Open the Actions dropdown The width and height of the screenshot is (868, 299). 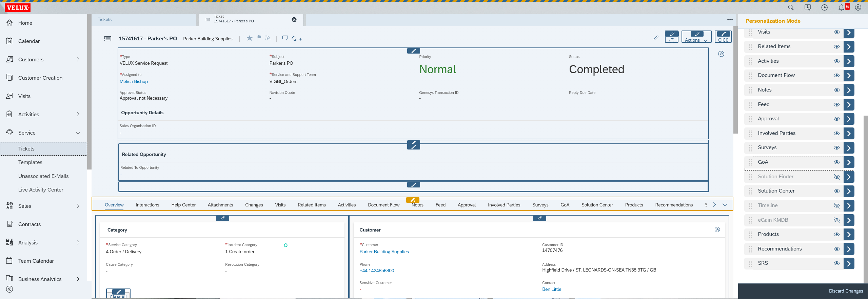pyautogui.click(x=696, y=37)
